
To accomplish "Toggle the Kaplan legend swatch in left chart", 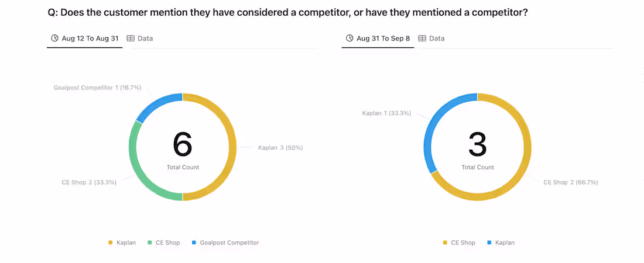I will (109, 243).
